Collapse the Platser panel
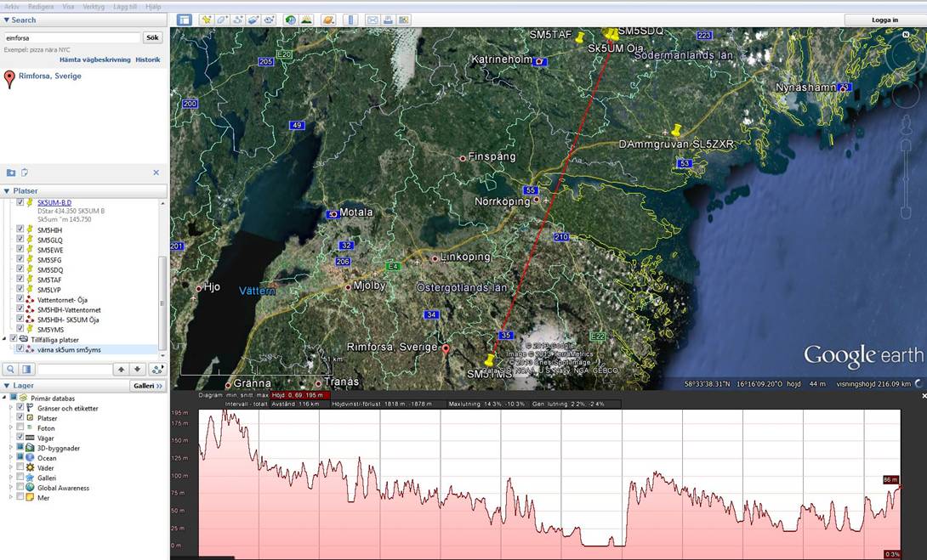This screenshot has height=560, width=927. click(7, 191)
